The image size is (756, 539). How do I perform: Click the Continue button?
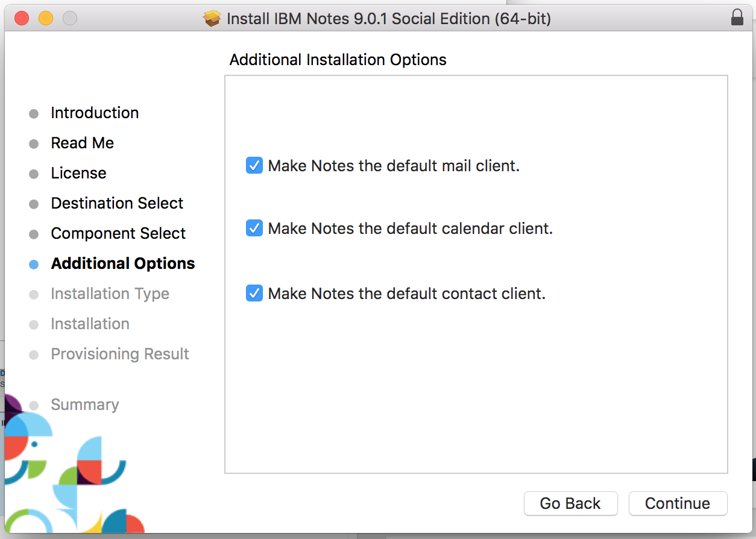pyautogui.click(x=678, y=503)
